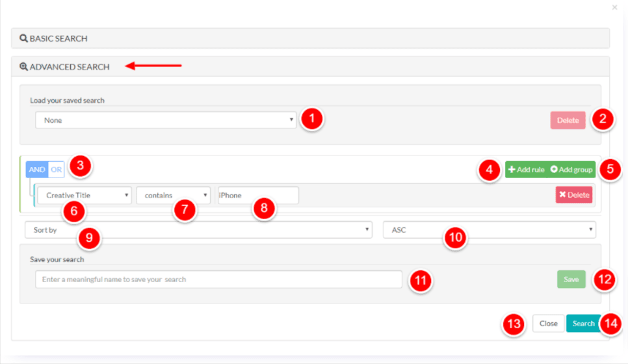The width and height of the screenshot is (628, 364).
Task: Click the iPhone value input field
Action: tap(258, 196)
